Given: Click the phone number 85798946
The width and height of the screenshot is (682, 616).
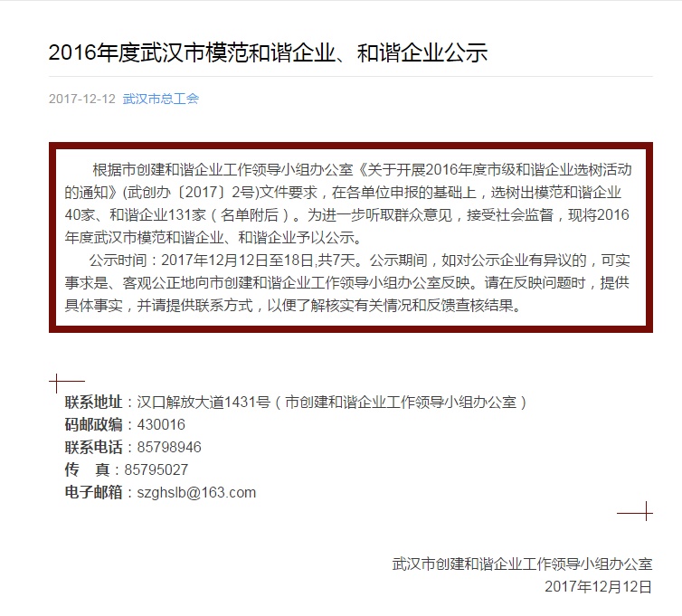Looking at the screenshot, I should 169,447.
